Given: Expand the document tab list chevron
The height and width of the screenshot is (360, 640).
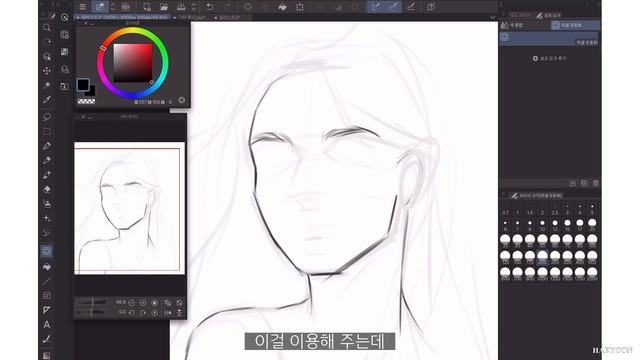Looking at the screenshot, I should click(492, 18).
